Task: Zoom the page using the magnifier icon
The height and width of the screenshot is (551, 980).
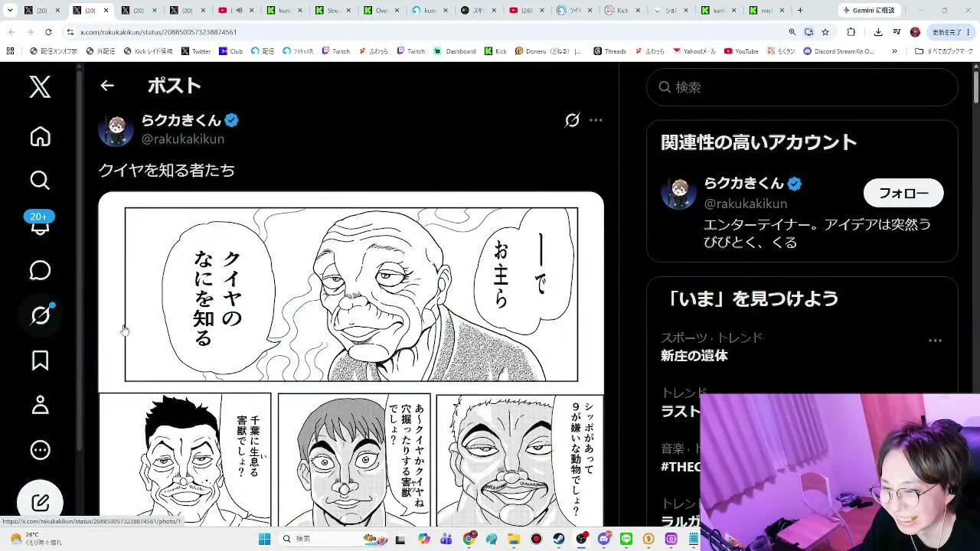Action: click(792, 32)
